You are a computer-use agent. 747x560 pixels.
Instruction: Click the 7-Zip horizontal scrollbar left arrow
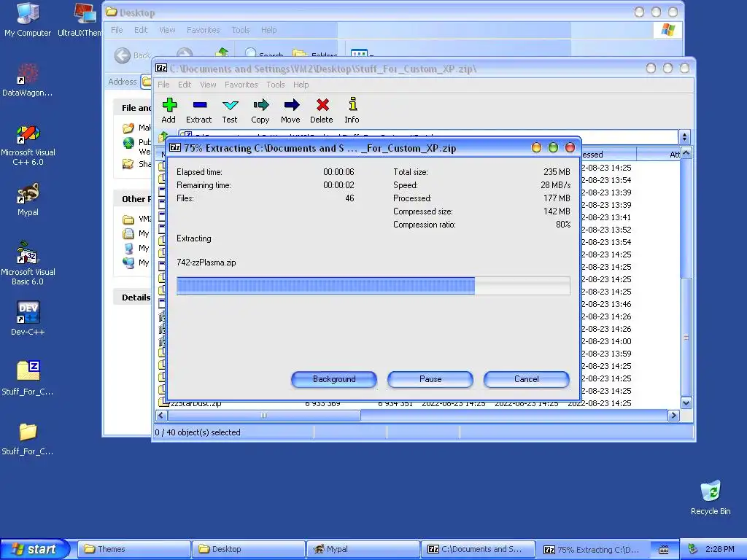pyautogui.click(x=161, y=416)
